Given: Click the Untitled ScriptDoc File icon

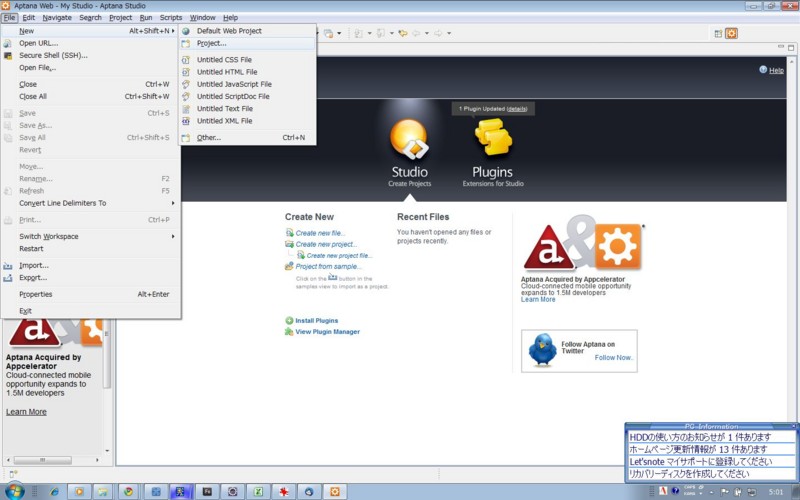Looking at the screenshot, I should [186, 96].
